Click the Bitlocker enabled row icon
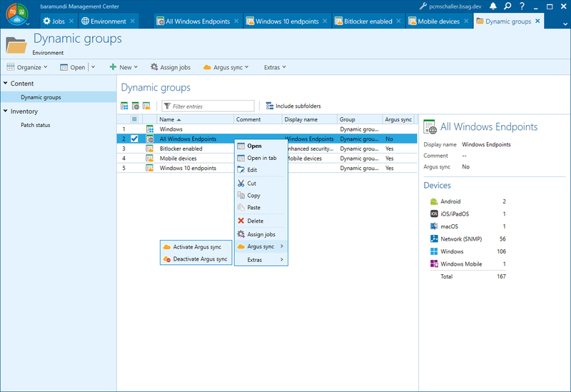 pyautogui.click(x=150, y=149)
